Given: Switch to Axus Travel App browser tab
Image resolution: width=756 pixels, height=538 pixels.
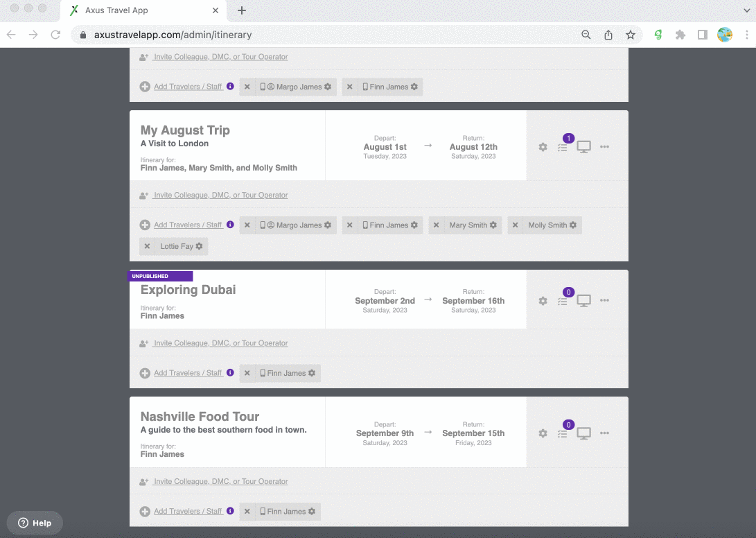Looking at the screenshot, I should (x=139, y=10).
